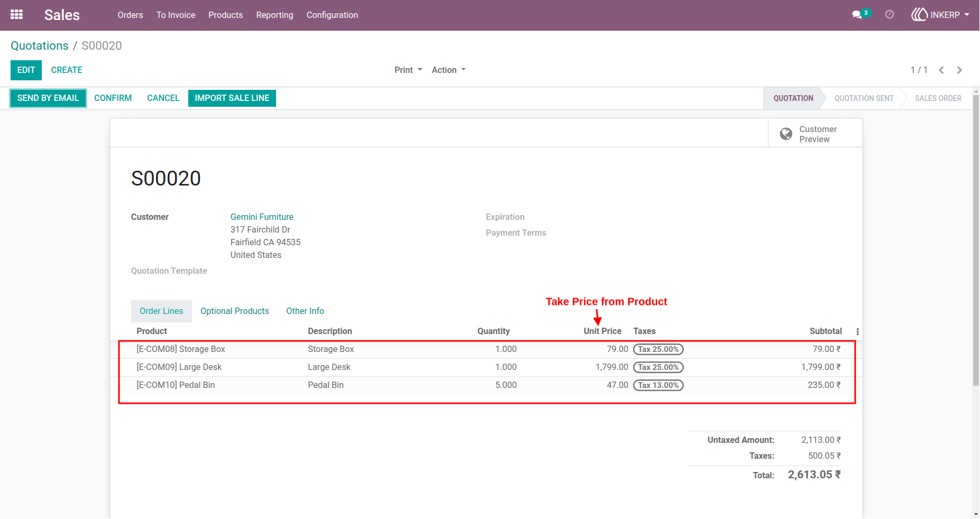Viewport: 980px width, 519px height.
Task: Go to next record arrow
Action: click(x=959, y=70)
